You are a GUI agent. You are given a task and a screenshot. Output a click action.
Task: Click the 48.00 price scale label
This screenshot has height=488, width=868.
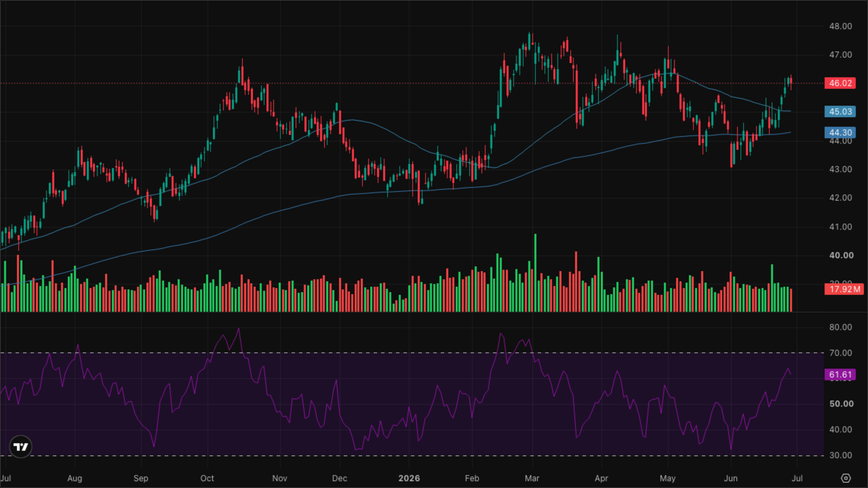[841, 26]
